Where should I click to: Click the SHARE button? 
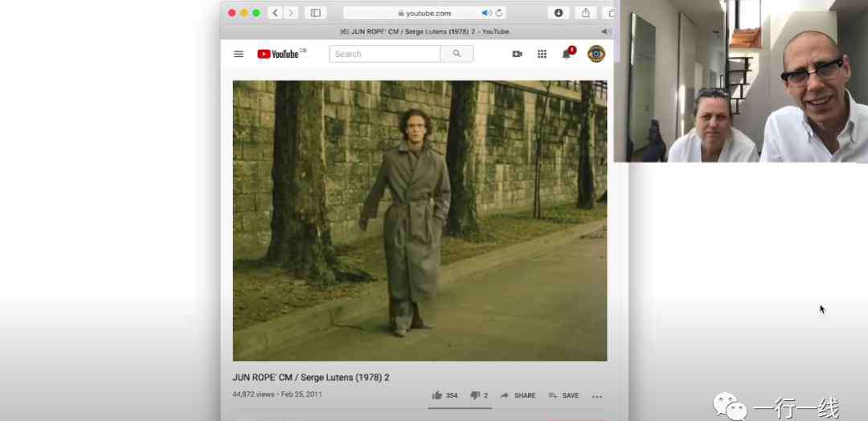point(518,395)
